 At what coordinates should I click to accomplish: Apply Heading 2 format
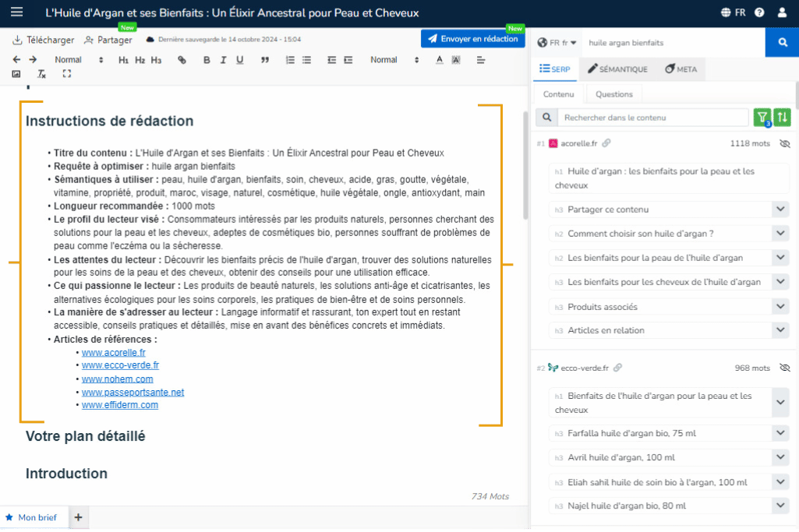pyautogui.click(x=140, y=60)
